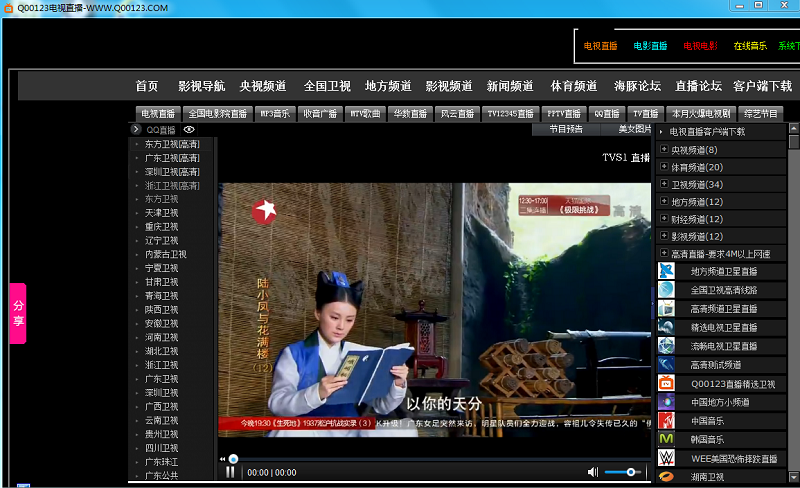The width and height of the screenshot is (800, 488).
Task: Open 高清频道卫星直播 TV icon
Action: click(666, 309)
